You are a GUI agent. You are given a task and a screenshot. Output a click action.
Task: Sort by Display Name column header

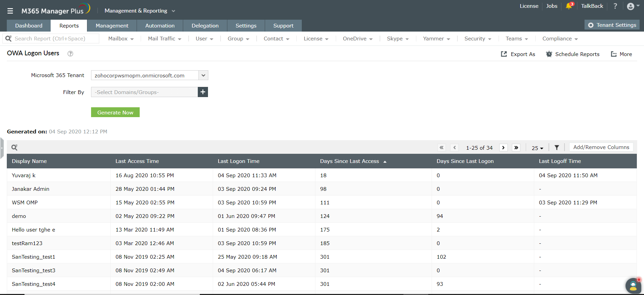29,161
